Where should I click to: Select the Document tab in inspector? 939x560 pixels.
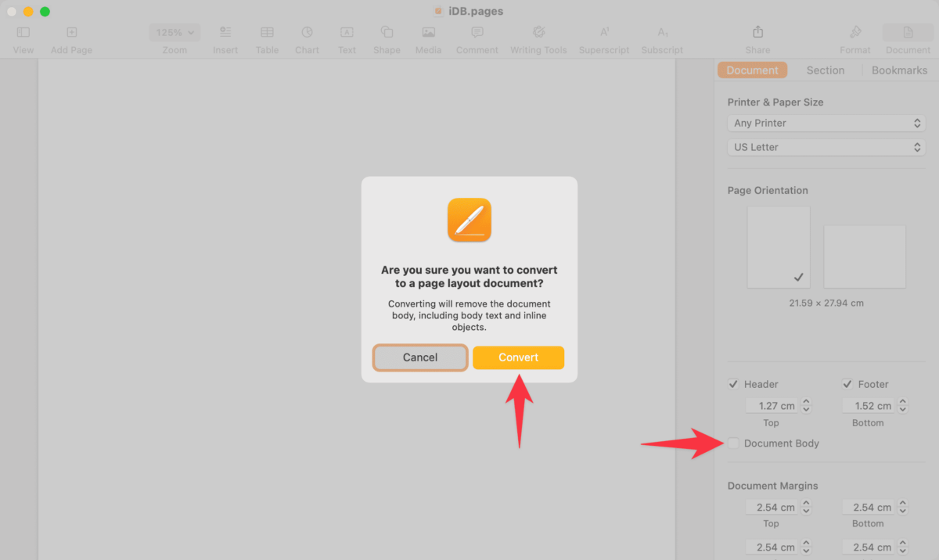click(752, 70)
